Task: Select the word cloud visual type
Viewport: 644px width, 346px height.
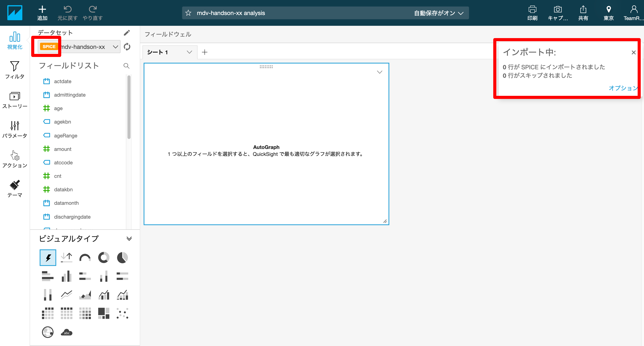Action: [x=66, y=332]
